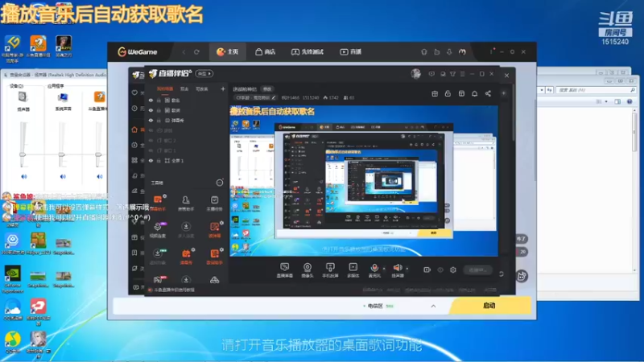
Task: Click the unlock icon in stream header
Action: [448, 94]
